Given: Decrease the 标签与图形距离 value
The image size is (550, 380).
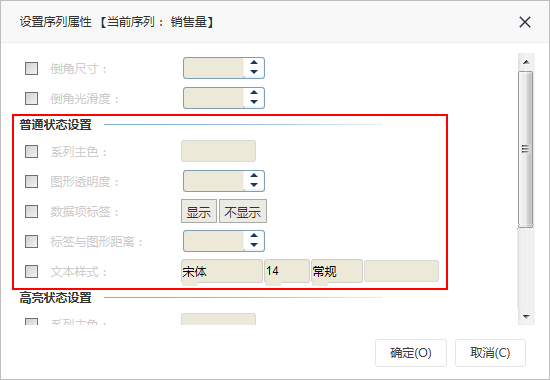Looking at the screenshot, I should [x=254, y=245].
